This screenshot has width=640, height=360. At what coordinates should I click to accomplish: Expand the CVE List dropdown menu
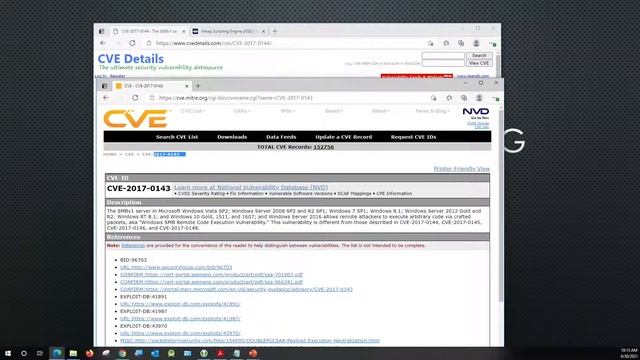click(193, 111)
